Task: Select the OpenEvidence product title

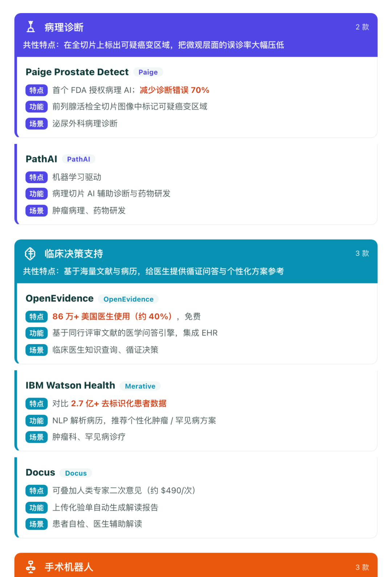Action: click(x=60, y=298)
